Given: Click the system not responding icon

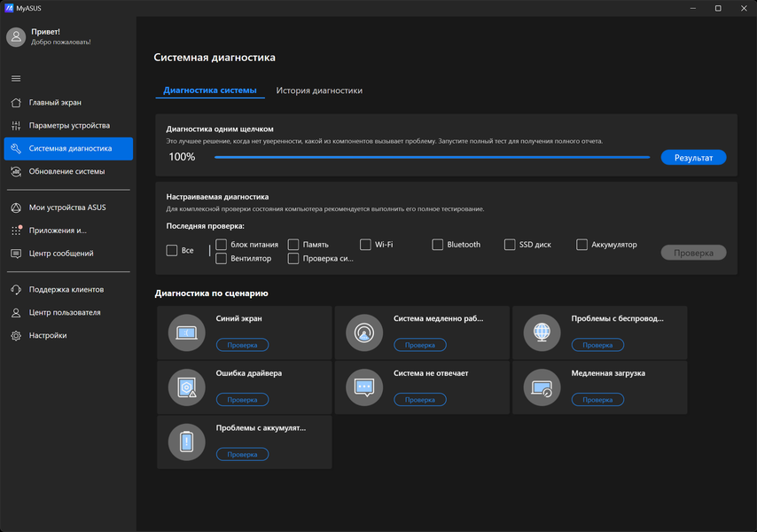Looking at the screenshot, I should tap(363, 387).
